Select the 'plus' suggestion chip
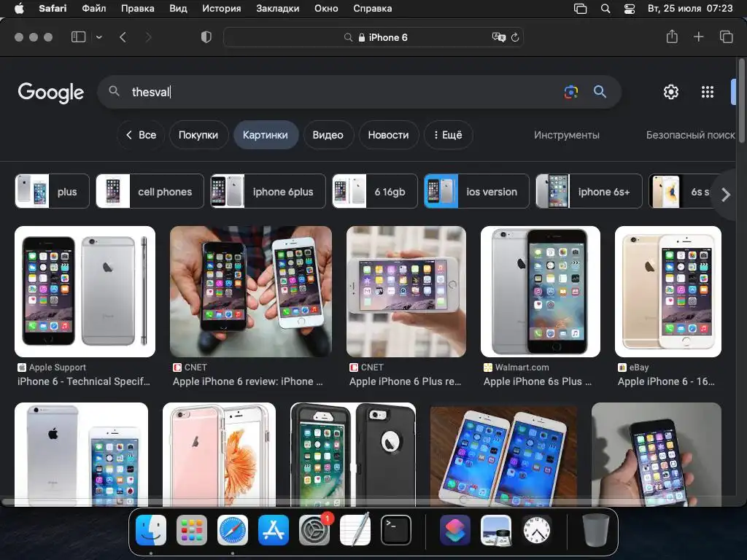Screen dimensions: 747x560 click(53, 192)
